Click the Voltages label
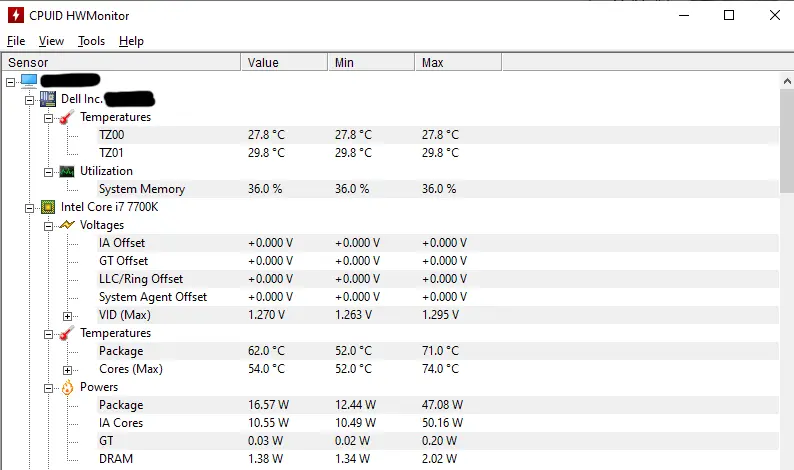794x470 pixels. [x=102, y=225]
